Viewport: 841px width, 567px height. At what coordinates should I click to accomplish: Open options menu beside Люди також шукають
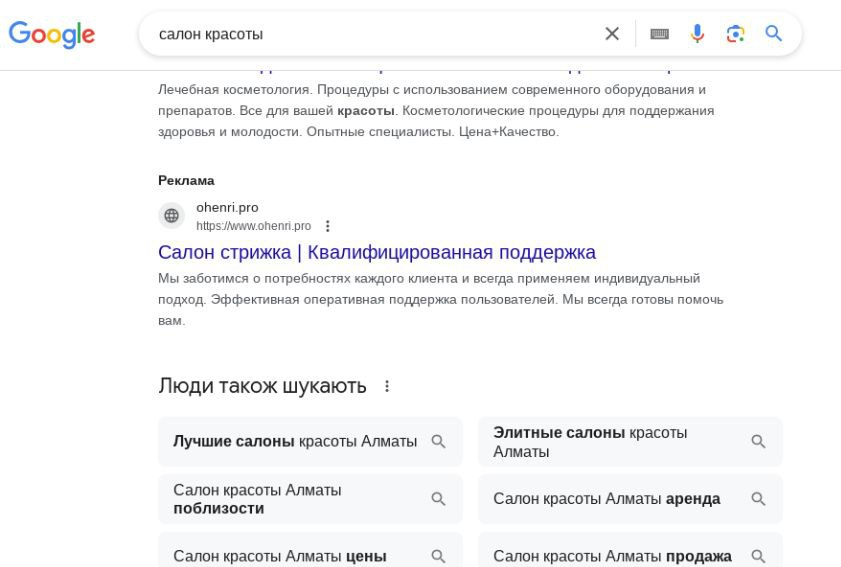[x=387, y=386]
